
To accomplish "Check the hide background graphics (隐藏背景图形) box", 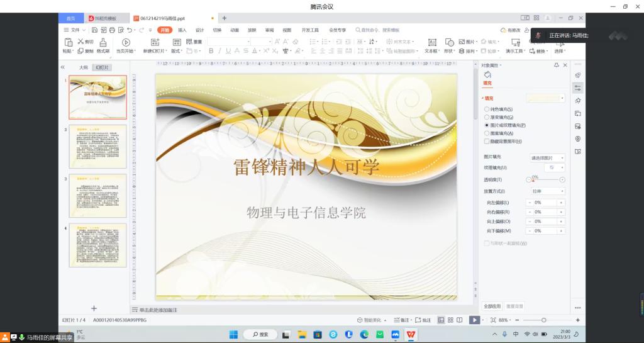I will [487, 142].
